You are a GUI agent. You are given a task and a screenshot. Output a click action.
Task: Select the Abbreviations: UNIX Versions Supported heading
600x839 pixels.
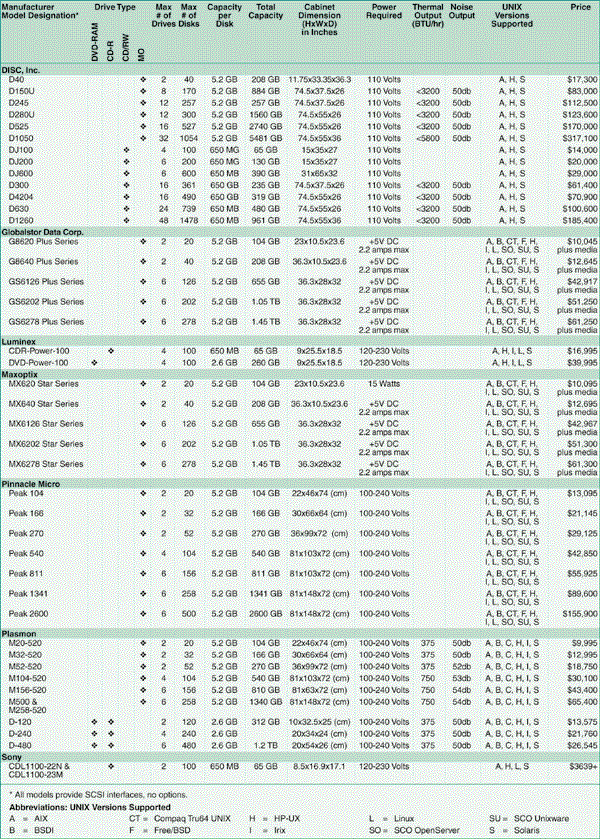click(x=90, y=807)
